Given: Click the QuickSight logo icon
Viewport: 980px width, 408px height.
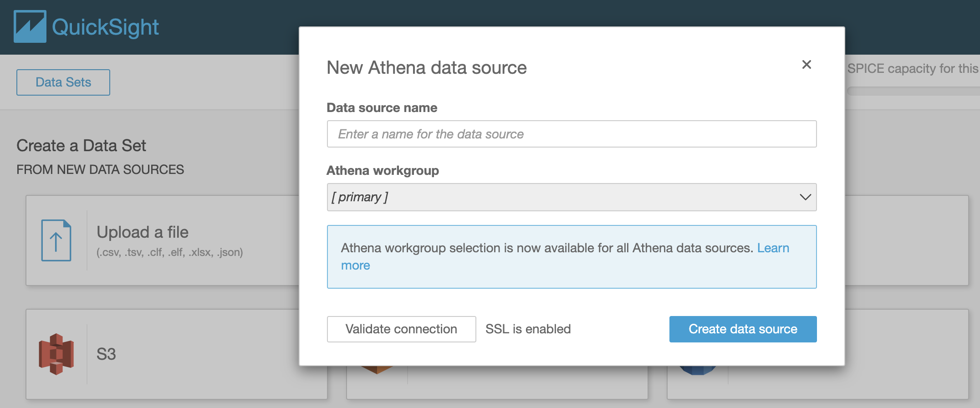Looking at the screenshot, I should click(30, 27).
